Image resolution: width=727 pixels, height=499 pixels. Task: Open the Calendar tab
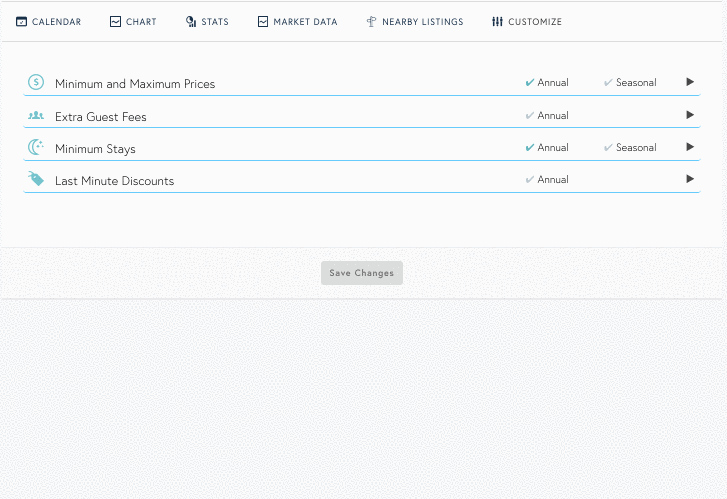(48, 22)
